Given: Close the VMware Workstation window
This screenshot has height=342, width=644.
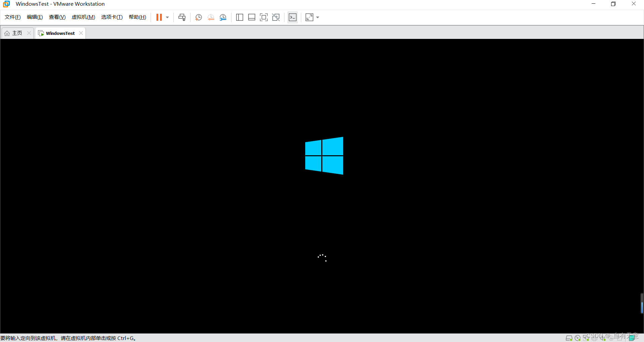Looking at the screenshot, I should tap(634, 4).
